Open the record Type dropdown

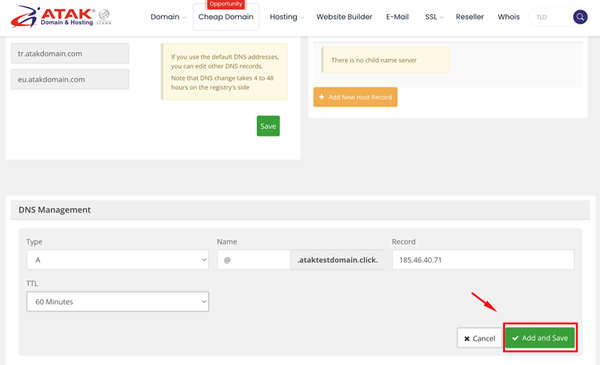(x=117, y=260)
